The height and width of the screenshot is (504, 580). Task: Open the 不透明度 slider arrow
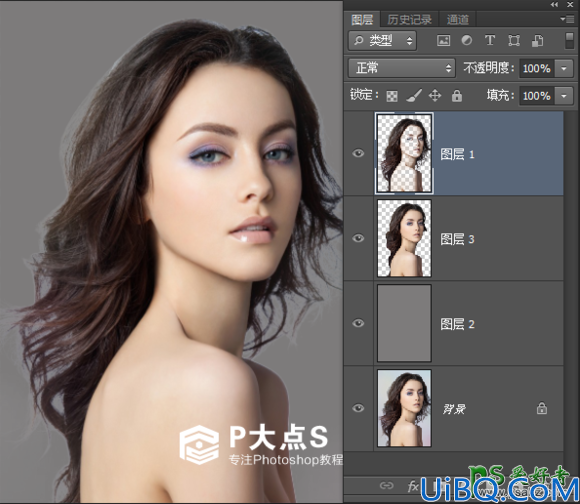564,68
